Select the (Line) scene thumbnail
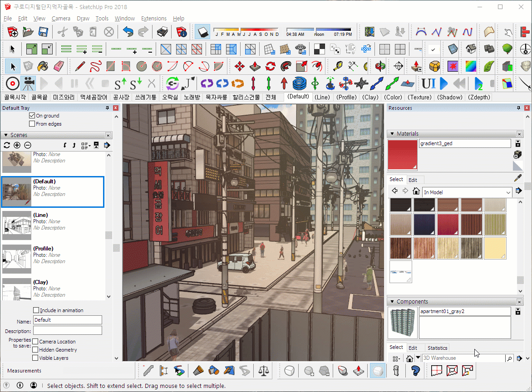This screenshot has height=392, width=532. pyautogui.click(x=17, y=225)
